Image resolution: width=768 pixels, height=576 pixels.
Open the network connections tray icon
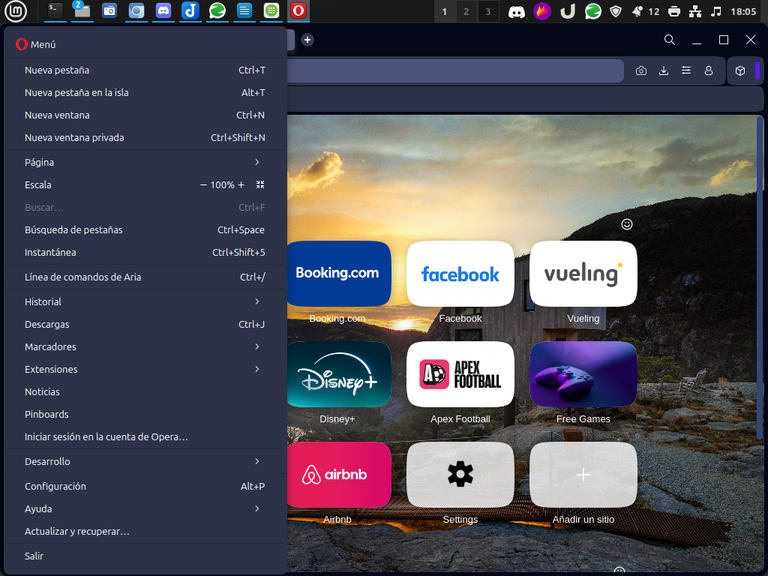[695, 11]
